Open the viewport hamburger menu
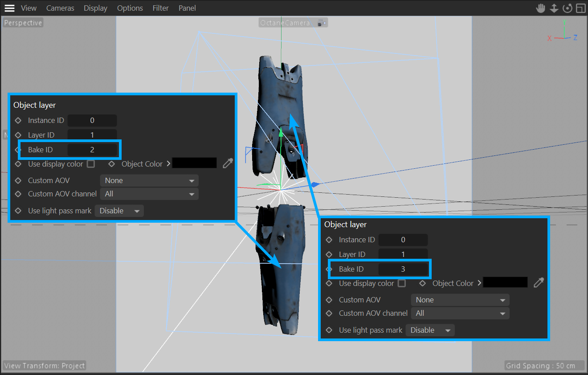The height and width of the screenshot is (375, 588). (x=9, y=8)
